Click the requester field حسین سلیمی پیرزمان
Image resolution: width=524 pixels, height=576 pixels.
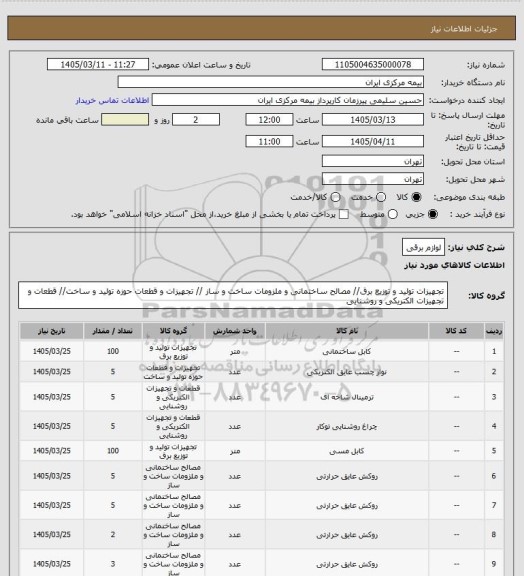click(x=288, y=100)
